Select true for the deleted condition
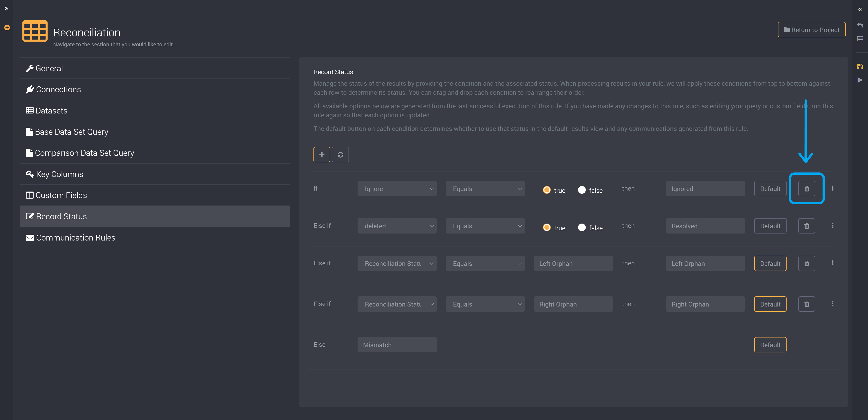The image size is (868, 420). pos(547,228)
